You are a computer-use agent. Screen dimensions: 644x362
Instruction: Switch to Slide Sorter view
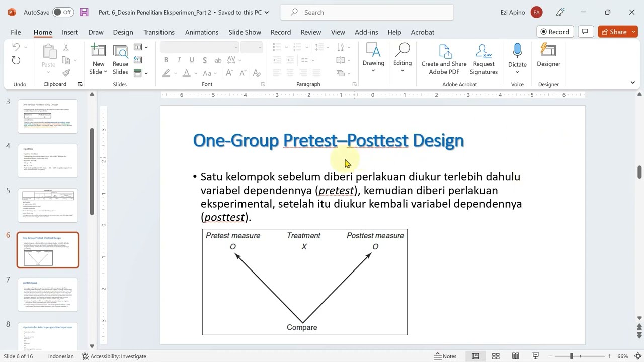pyautogui.click(x=496, y=356)
